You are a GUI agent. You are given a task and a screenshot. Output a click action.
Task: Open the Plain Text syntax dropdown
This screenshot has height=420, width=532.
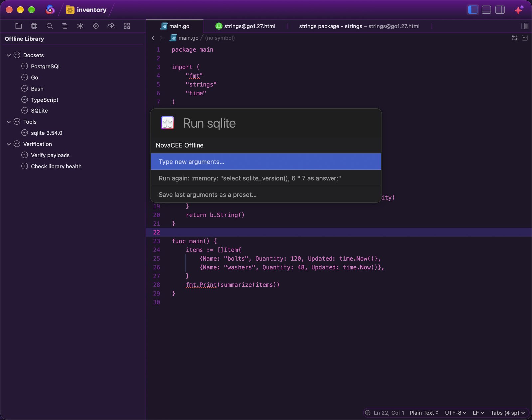click(424, 413)
